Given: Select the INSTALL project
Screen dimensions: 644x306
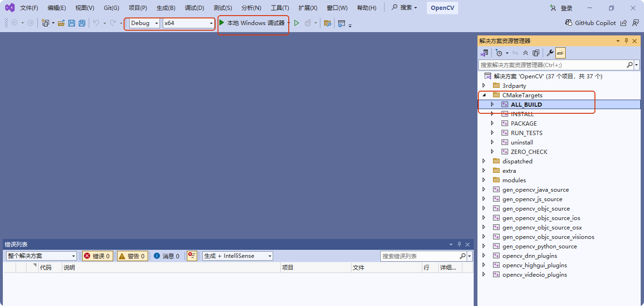Looking at the screenshot, I should tap(522, 114).
